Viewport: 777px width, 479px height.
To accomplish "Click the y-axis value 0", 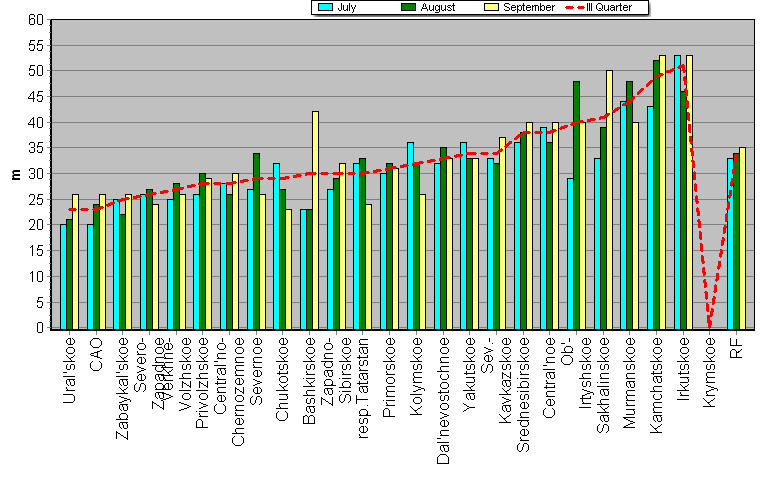I will pyautogui.click(x=40, y=327).
